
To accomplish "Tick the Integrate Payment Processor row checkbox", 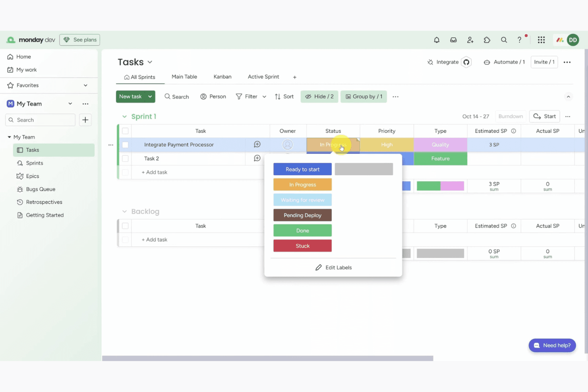I will pyautogui.click(x=125, y=145).
